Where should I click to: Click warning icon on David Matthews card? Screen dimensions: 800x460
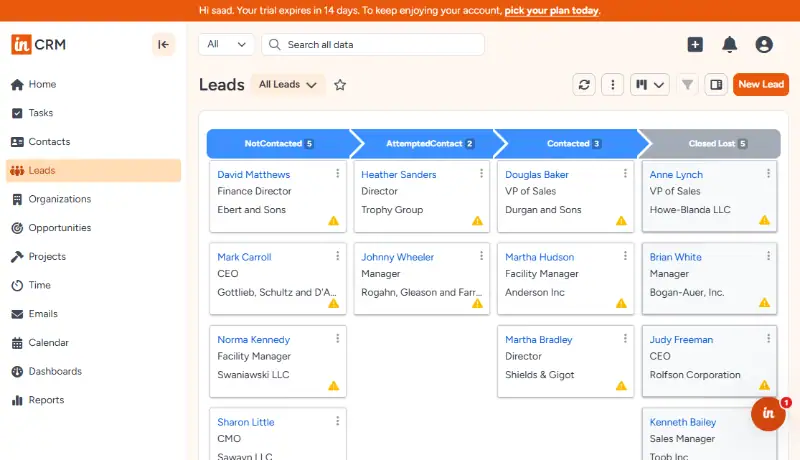click(334, 220)
